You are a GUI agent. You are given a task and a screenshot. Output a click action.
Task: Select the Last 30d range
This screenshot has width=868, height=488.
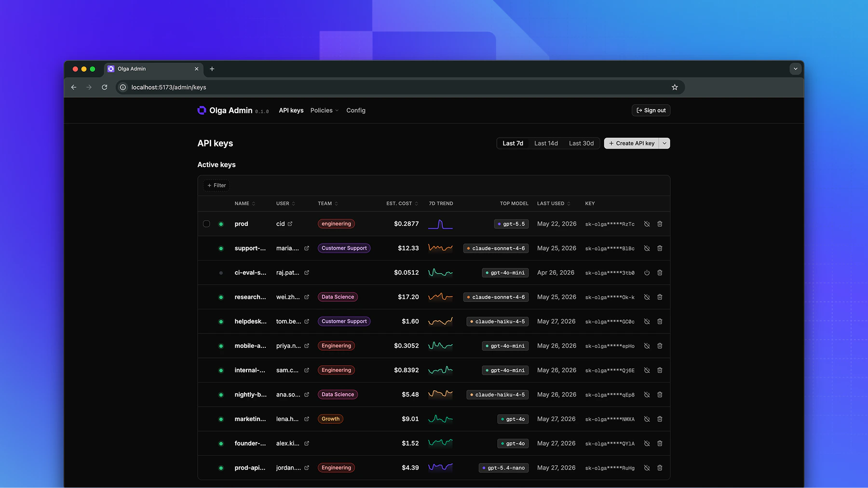[581, 143]
